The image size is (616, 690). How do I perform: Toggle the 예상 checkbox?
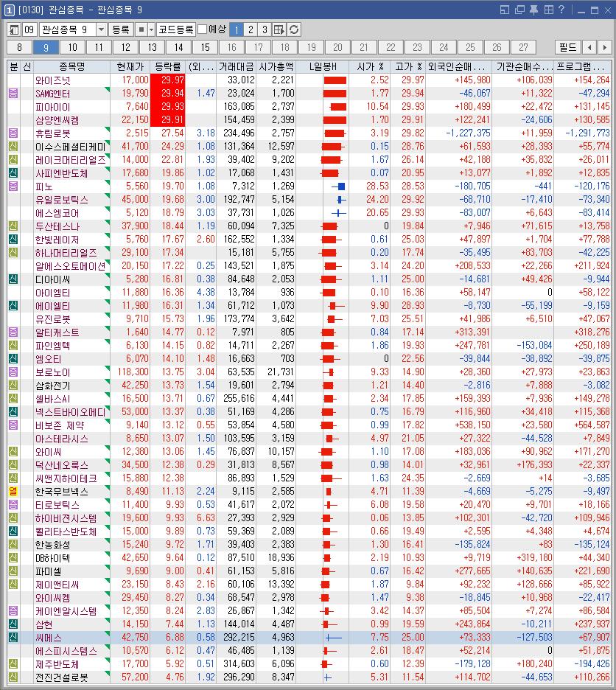click(x=203, y=29)
